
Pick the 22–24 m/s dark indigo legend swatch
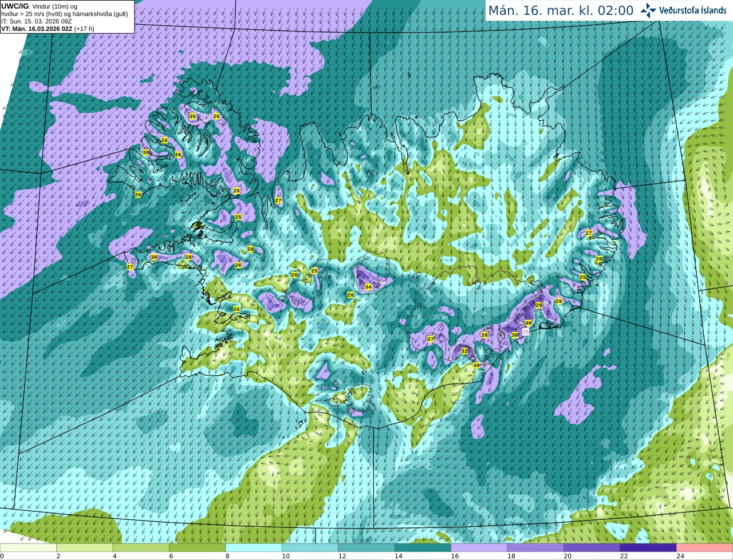pyautogui.click(x=648, y=547)
